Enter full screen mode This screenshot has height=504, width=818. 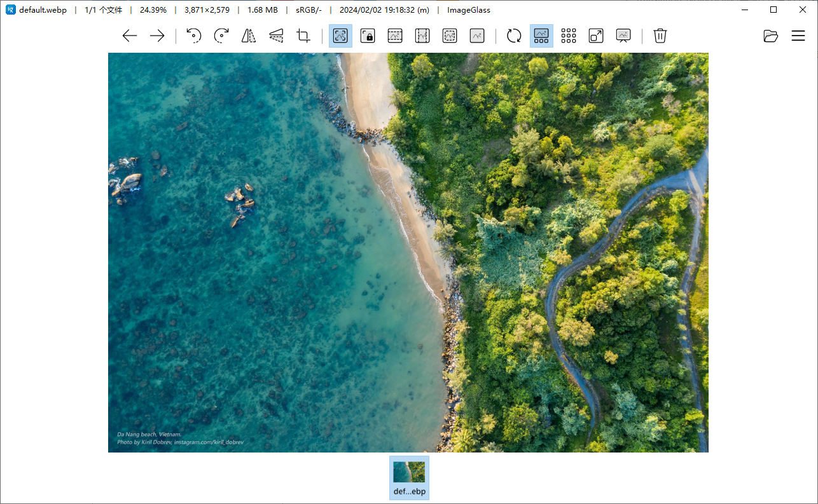596,36
